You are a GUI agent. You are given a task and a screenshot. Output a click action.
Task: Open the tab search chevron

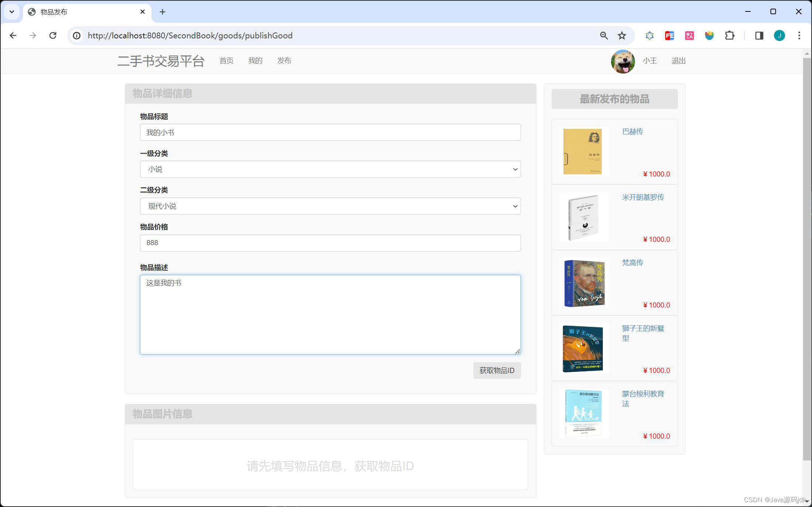coord(12,12)
